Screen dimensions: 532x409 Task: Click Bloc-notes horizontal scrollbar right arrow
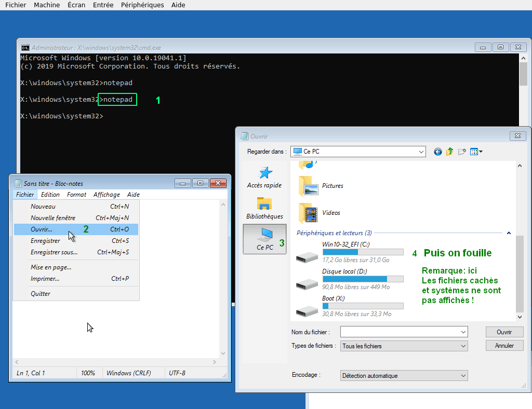coord(215,362)
